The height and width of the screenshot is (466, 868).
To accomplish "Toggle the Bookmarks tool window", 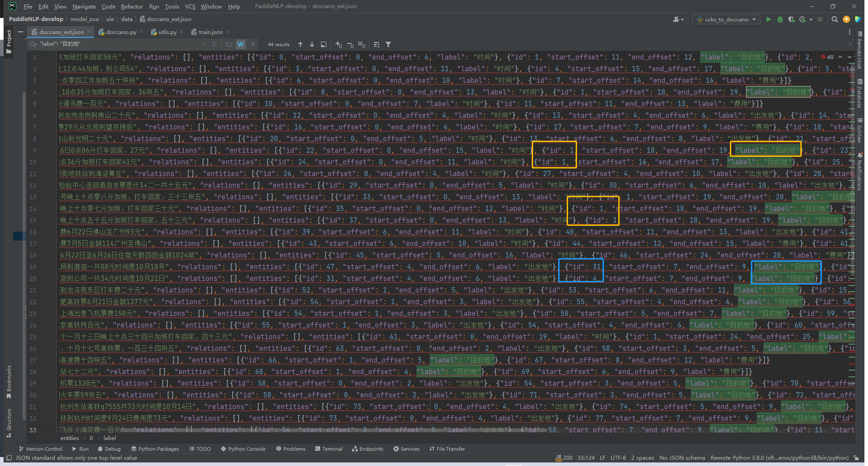I will coord(9,382).
